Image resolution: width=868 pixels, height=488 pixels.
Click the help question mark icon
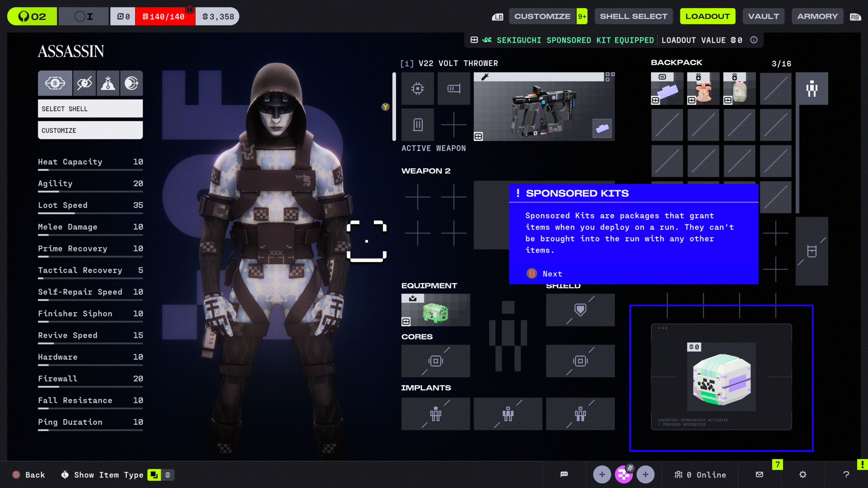[x=846, y=474]
